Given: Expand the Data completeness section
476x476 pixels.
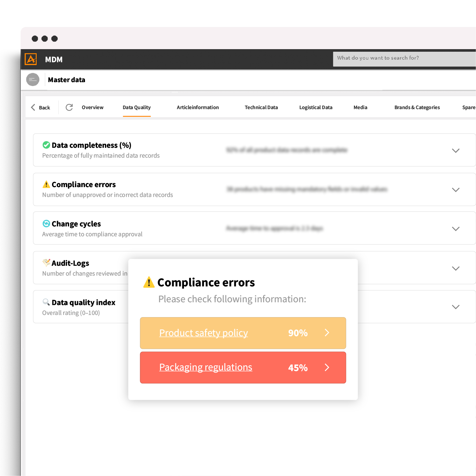Looking at the screenshot, I should [x=456, y=150].
